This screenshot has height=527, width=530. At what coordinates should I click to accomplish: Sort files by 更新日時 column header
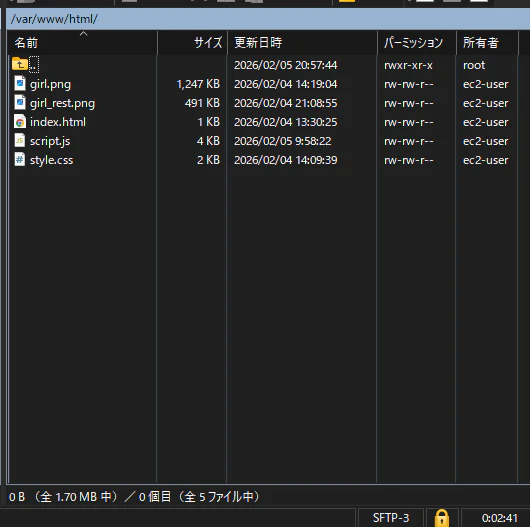(302, 43)
